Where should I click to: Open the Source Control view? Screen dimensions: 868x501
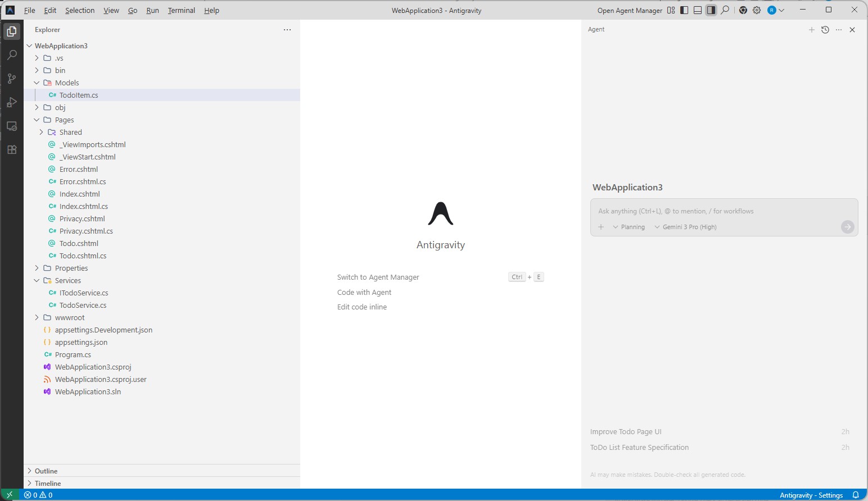[12, 79]
